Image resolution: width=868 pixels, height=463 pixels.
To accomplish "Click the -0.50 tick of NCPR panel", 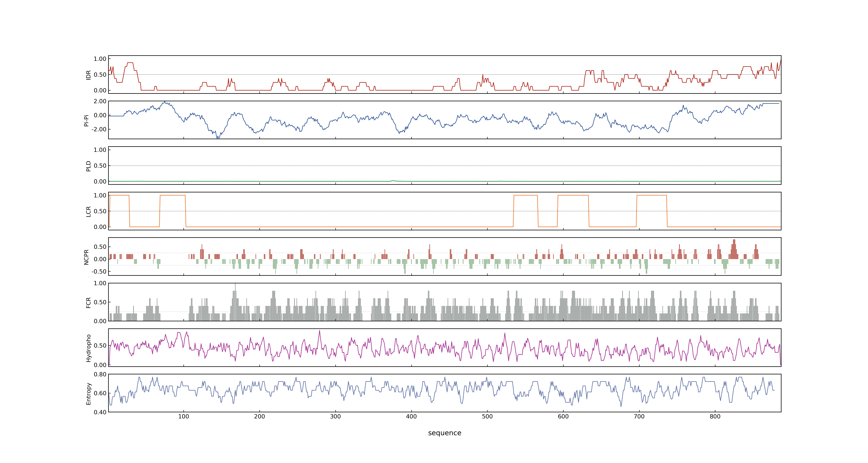I will point(99,272).
